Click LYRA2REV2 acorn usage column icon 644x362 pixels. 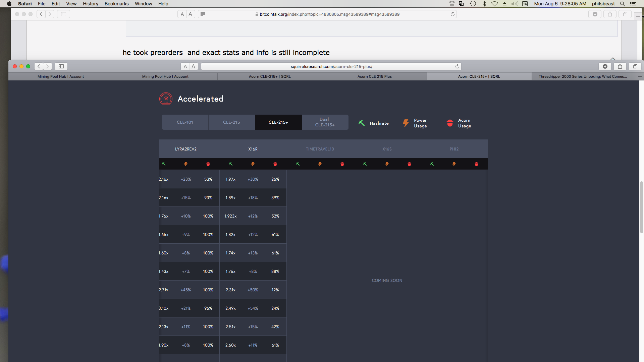coord(208,164)
